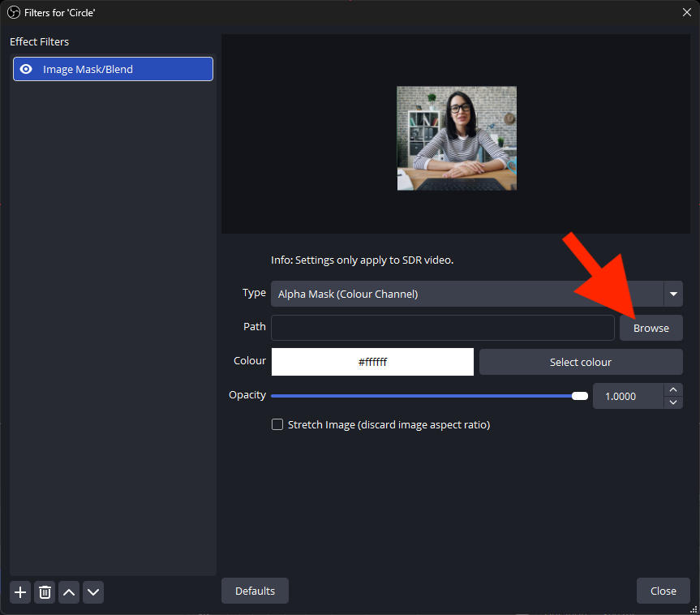This screenshot has height=615, width=700.
Task: Decrease opacity with the down stepper arrow
Action: point(672,402)
